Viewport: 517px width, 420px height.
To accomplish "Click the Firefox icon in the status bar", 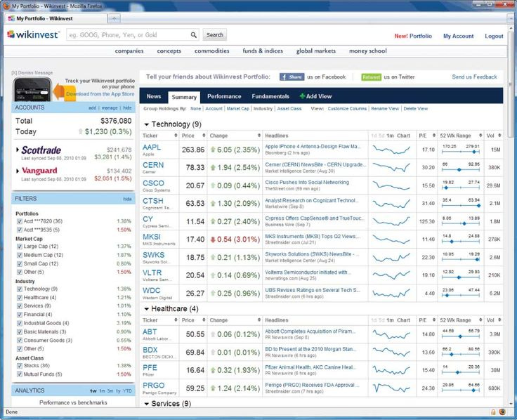I will (x=502, y=412).
